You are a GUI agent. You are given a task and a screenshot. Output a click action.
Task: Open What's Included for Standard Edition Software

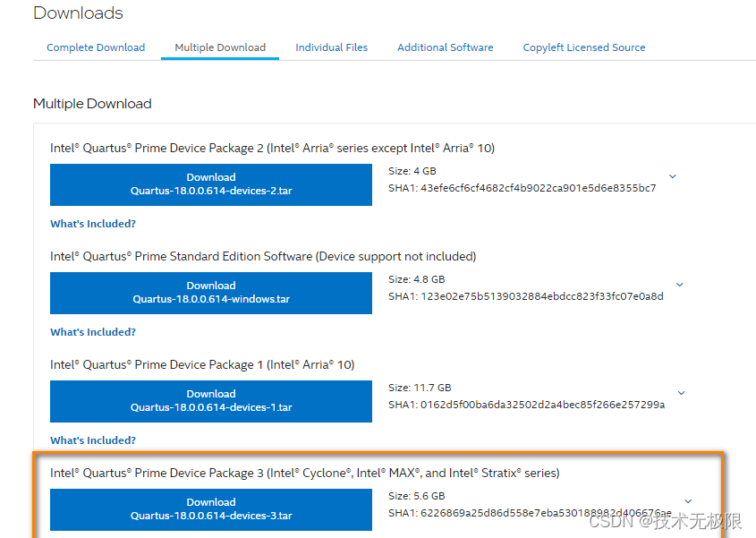coord(93,332)
